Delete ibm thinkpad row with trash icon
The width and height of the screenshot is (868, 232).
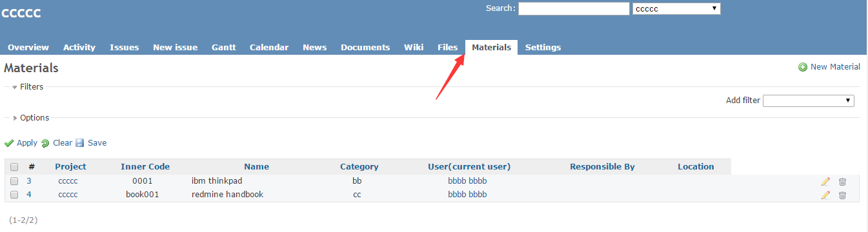pos(842,182)
